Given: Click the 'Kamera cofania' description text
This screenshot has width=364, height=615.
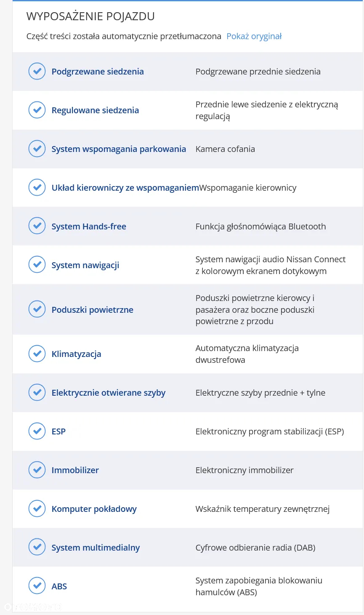Looking at the screenshot, I should click(225, 149).
